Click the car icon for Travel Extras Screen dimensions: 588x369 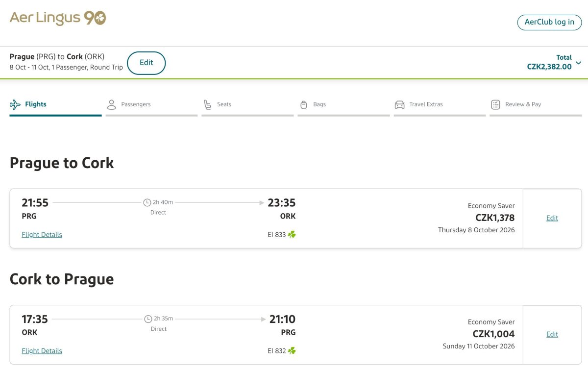(x=399, y=104)
